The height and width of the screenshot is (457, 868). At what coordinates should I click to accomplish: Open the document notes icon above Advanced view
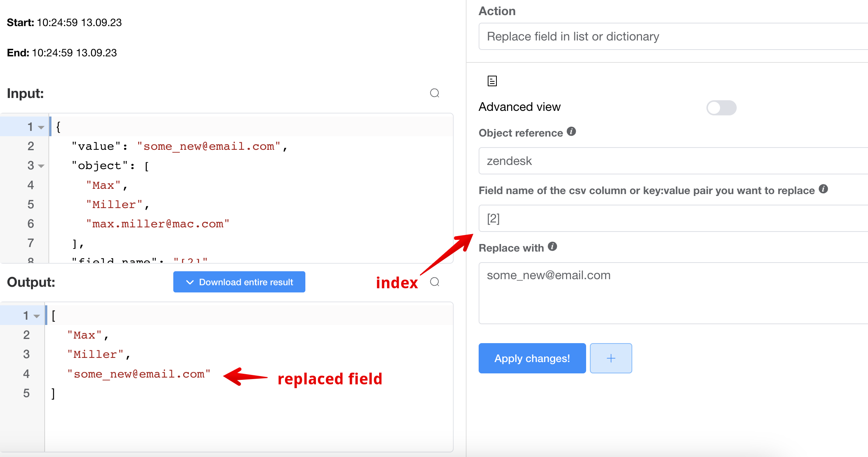[x=492, y=81]
